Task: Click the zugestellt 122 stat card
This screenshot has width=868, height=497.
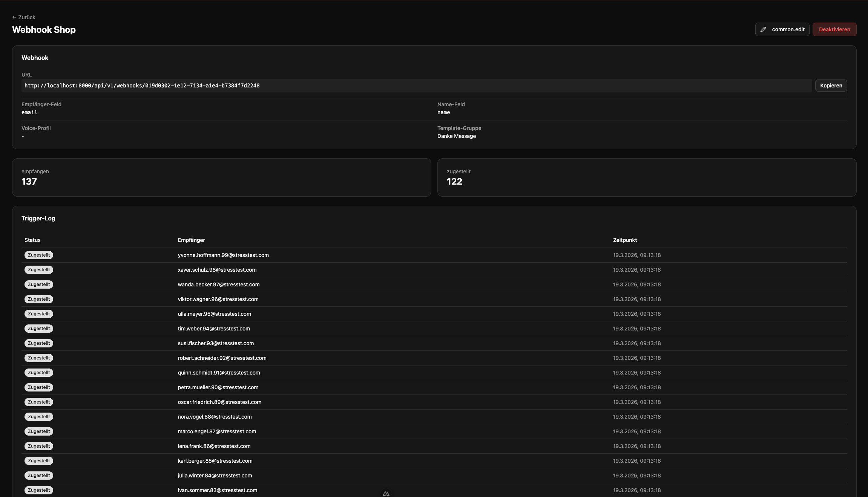Action: [647, 177]
